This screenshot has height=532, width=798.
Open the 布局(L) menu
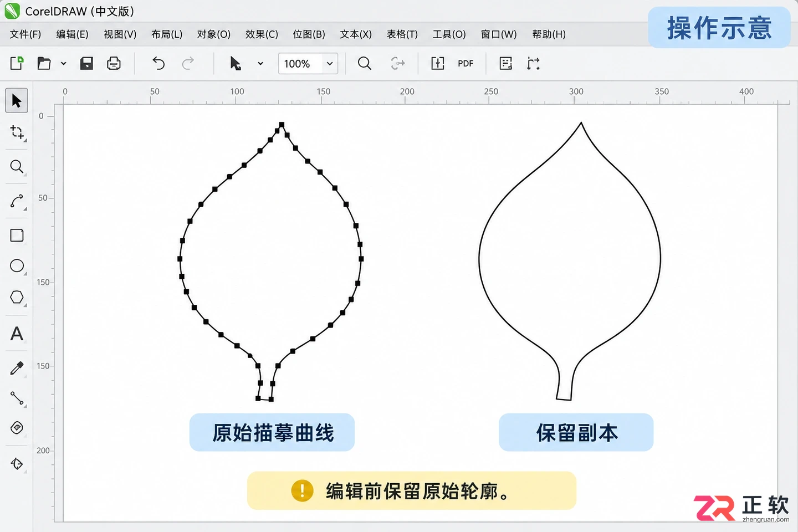tap(167, 34)
